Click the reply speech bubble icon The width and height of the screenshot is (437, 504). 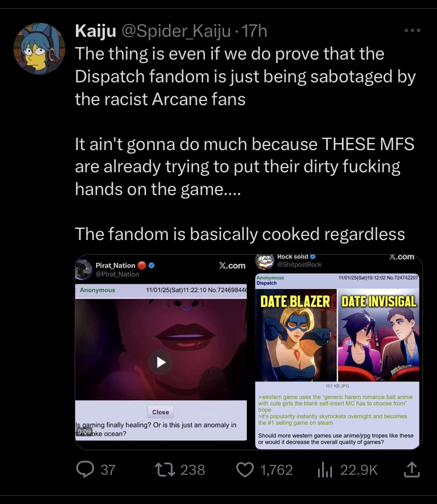(85, 470)
